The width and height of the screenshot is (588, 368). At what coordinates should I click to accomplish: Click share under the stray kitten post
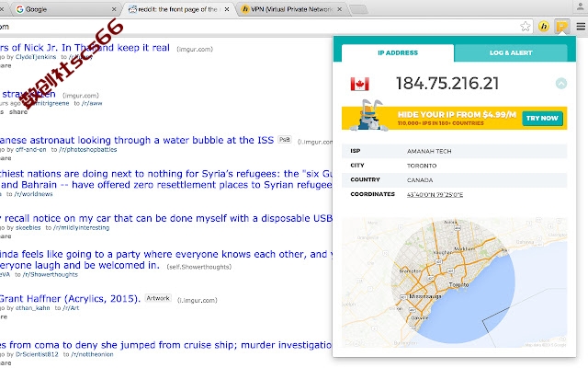coord(18,112)
